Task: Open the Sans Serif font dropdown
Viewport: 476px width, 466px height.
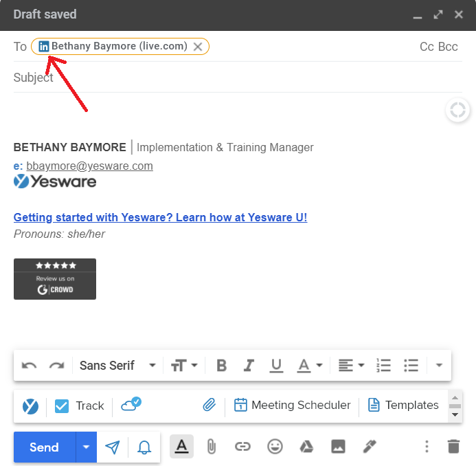Action: (x=117, y=366)
